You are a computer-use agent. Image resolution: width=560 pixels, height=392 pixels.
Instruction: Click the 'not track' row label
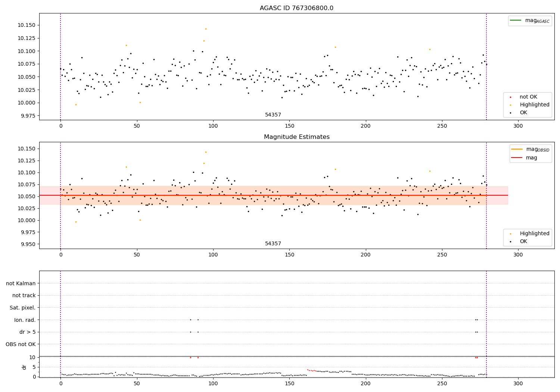24,296
